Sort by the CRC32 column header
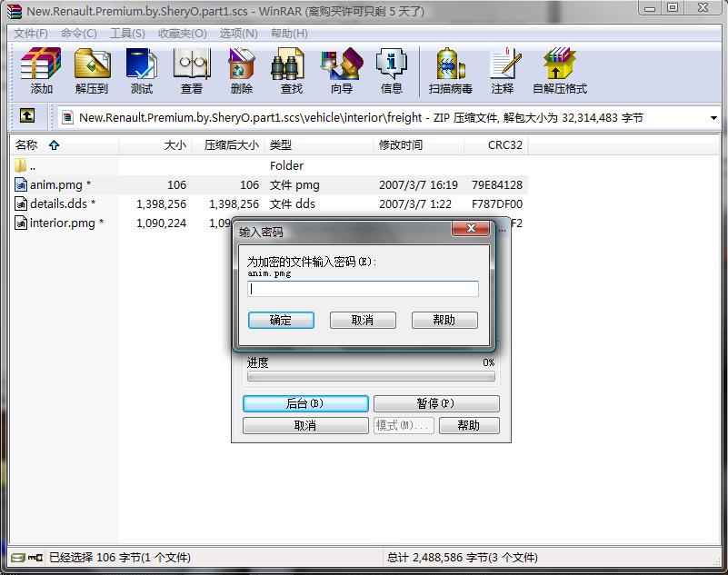 pyautogui.click(x=496, y=145)
